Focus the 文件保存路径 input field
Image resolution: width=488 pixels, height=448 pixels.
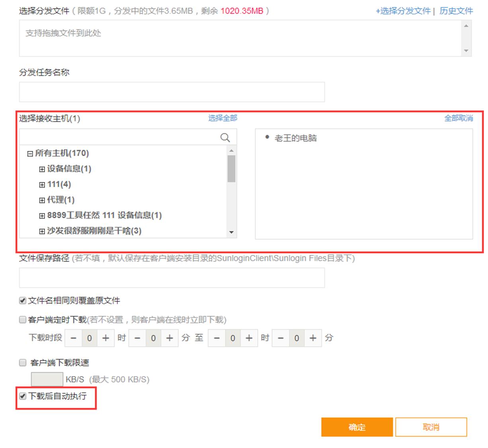(172, 278)
